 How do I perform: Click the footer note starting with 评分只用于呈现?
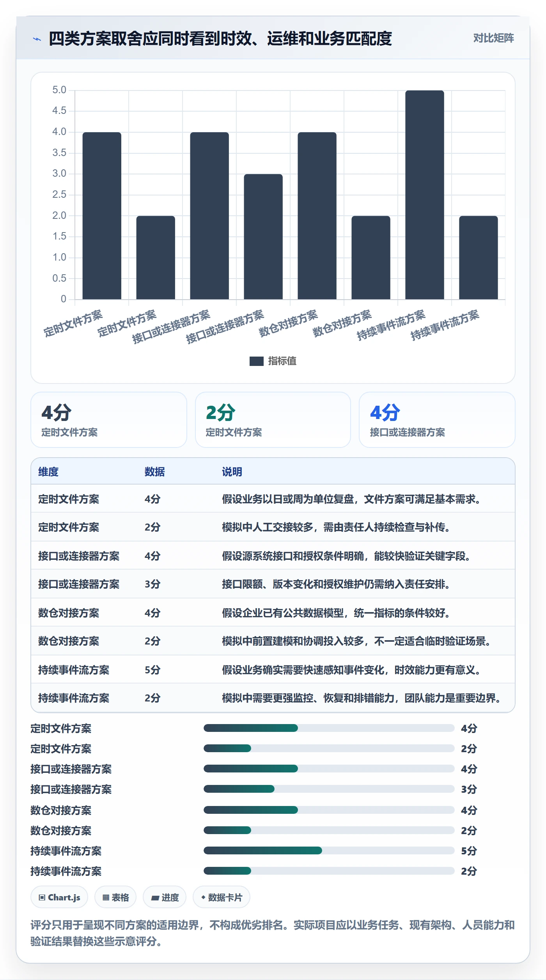tap(273, 933)
